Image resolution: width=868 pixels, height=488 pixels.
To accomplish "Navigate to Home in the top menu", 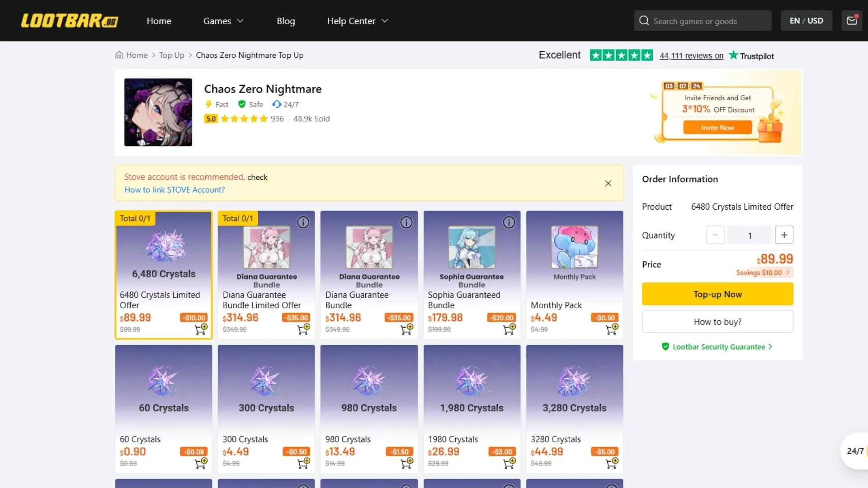I will click(x=159, y=21).
